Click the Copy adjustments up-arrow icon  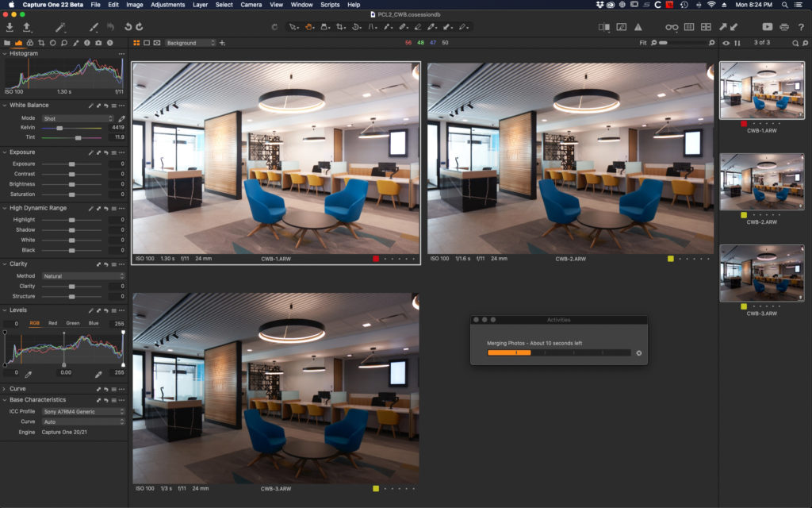pos(723,27)
